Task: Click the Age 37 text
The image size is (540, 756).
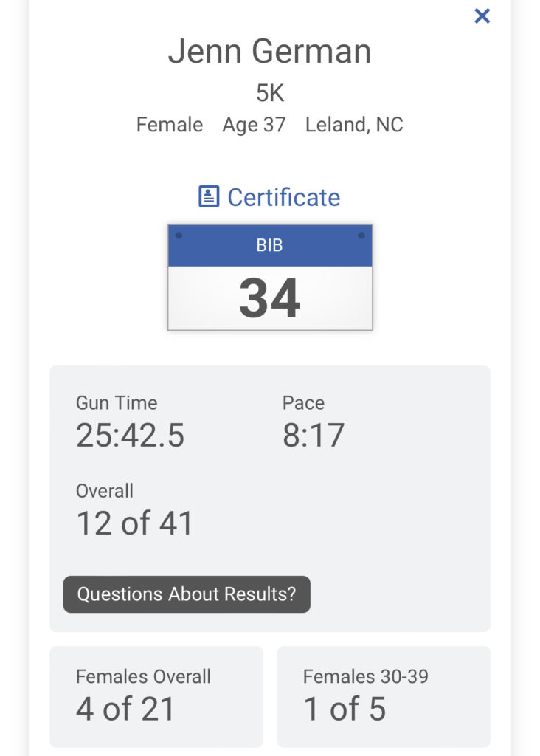Action: 254,126
